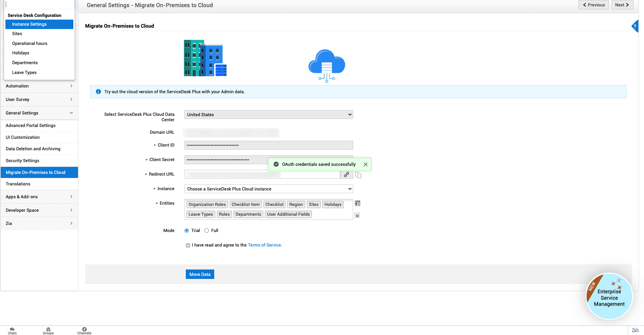Click the Client ID field
This screenshot has width=644, height=335.
pos(269,145)
